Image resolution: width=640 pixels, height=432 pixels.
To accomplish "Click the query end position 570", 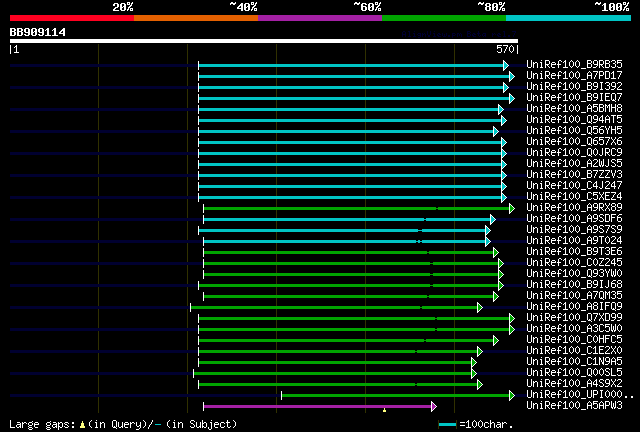I will click(x=505, y=49).
